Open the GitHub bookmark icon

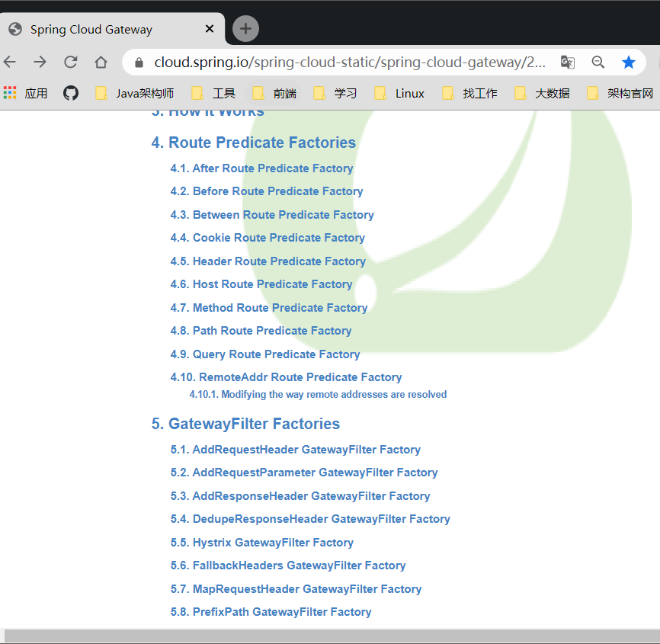pyautogui.click(x=71, y=93)
